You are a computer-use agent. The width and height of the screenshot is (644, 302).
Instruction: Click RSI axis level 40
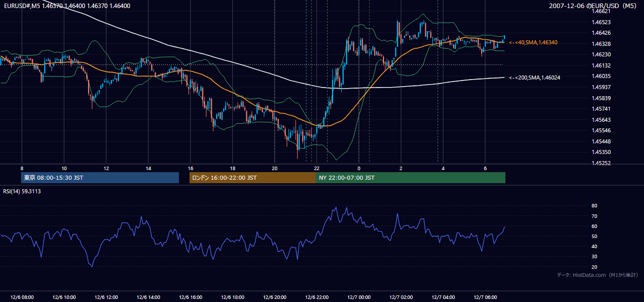(594, 247)
